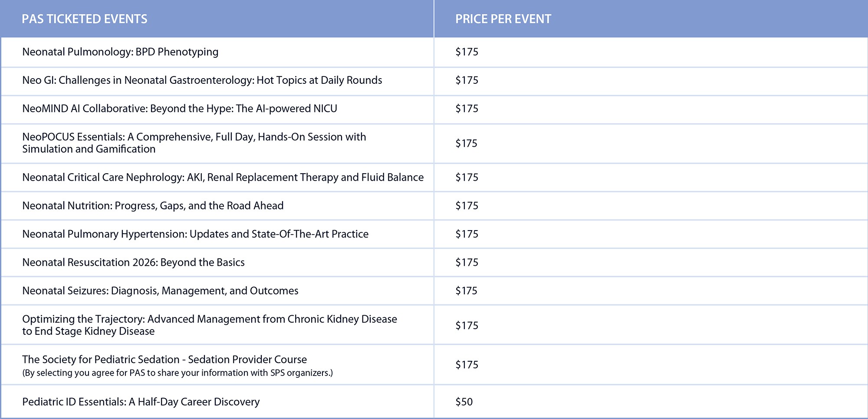Viewport: 868px width, 419px height.
Task: Click the $175 price for Sedation Provider Course
Action: point(467,365)
